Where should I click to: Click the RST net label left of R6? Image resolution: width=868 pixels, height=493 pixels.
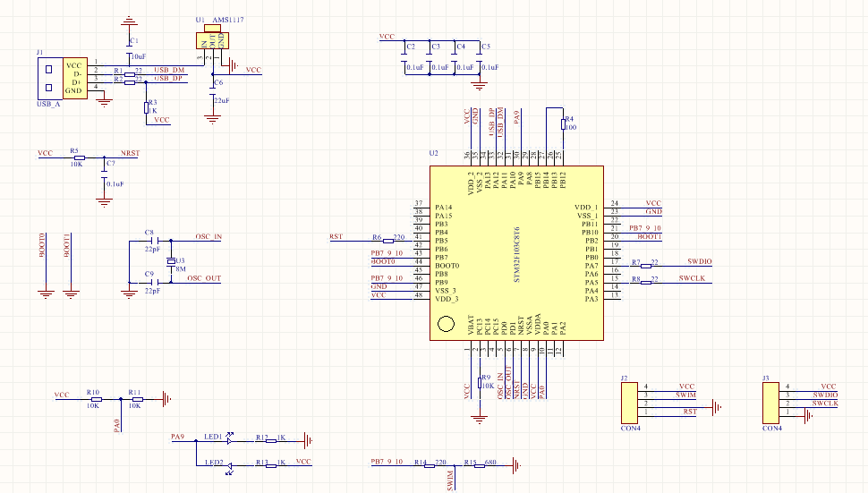[x=336, y=237]
